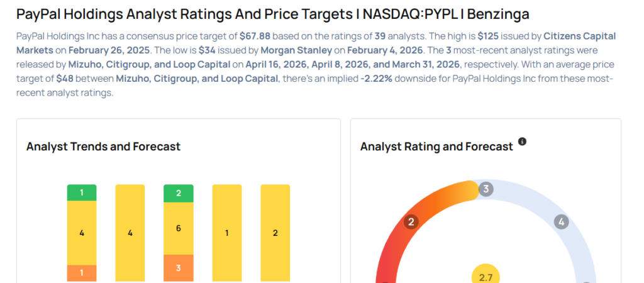This screenshot has height=283, width=644.
Task: Click the Analyst Rating and Forecast heading
Action: (x=436, y=147)
